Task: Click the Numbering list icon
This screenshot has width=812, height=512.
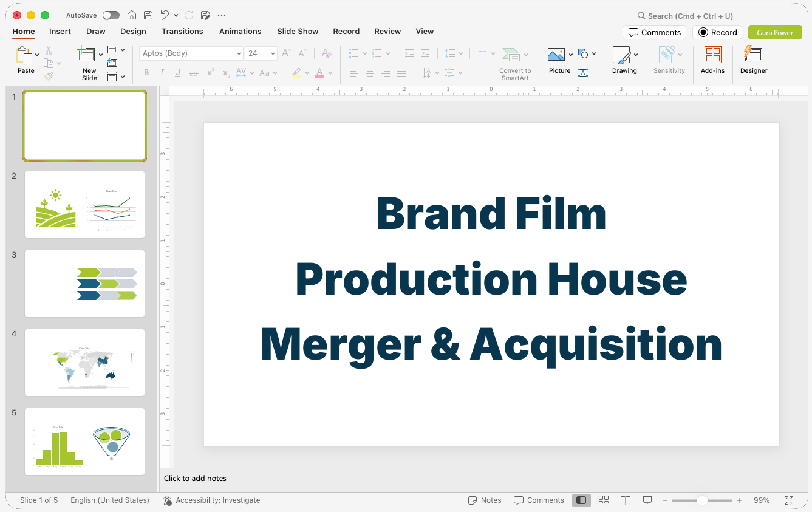Action: pyautogui.click(x=377, y=53)
